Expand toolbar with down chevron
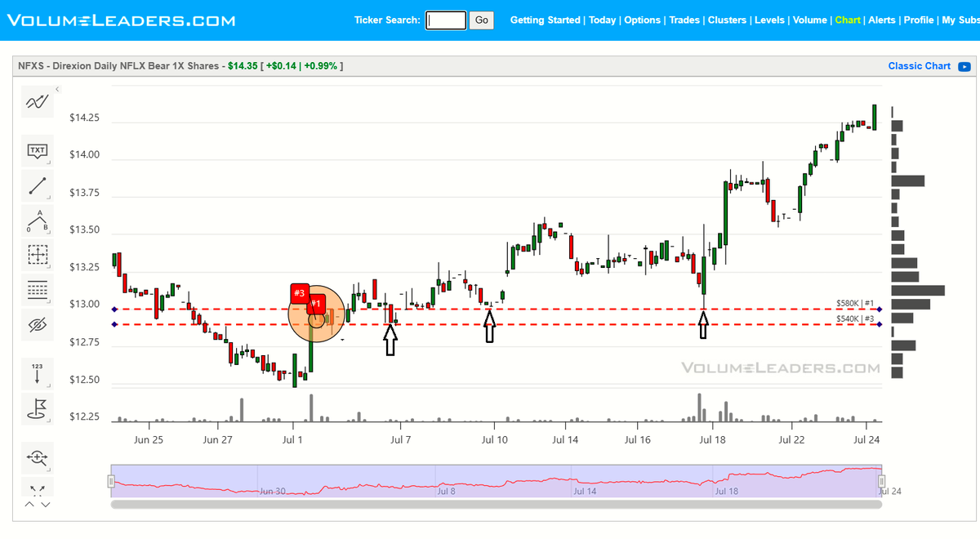 (x=45, y=505)
